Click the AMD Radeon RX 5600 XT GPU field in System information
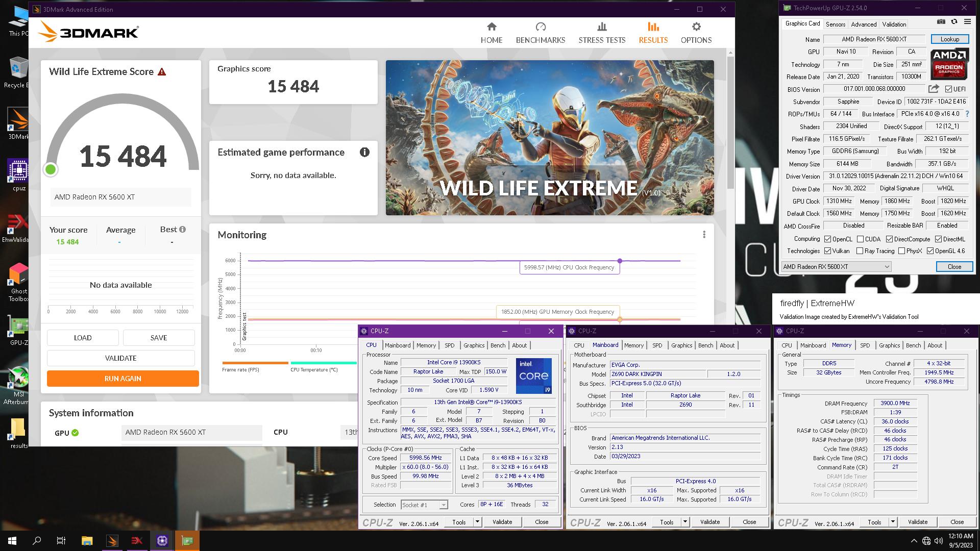The height and width of the screenshot is (551, 980). [x=192, y=432]
